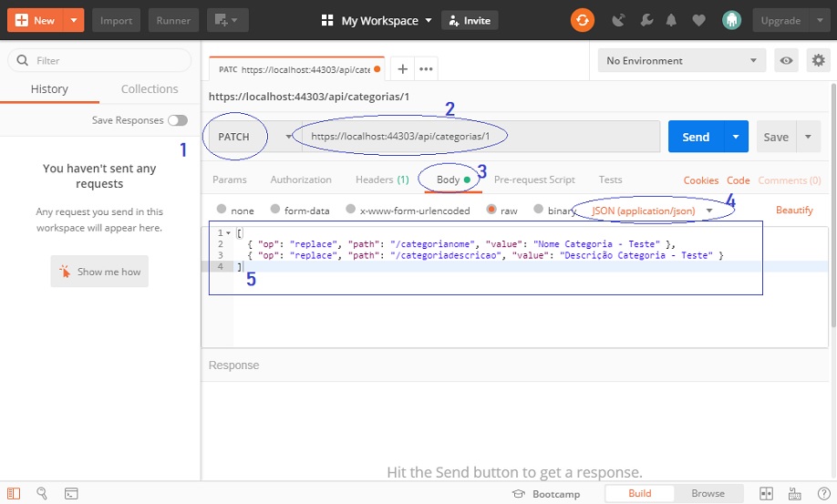Switch to the Params tab
The image size is (837, 504).
(x=230, y=180)
